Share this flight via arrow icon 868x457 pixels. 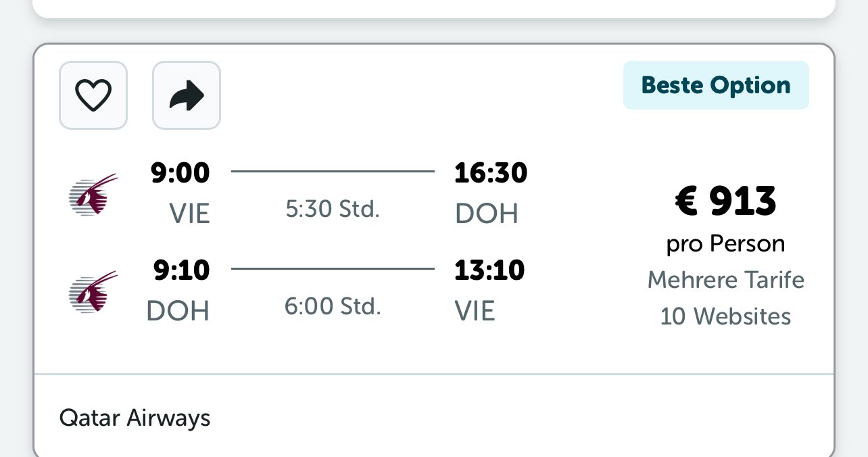tap(187, 95)
